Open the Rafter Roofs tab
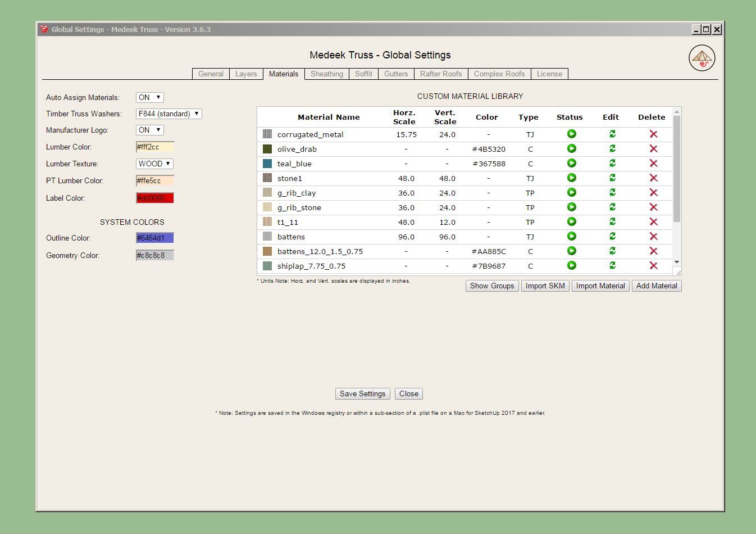Screen dimensions: 756x534 tap(440, 74)
